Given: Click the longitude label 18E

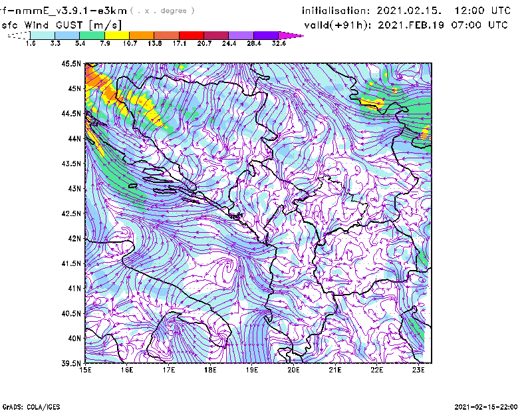Looking at the screenshot, I should pyautogui.click(x=210, y=370).
